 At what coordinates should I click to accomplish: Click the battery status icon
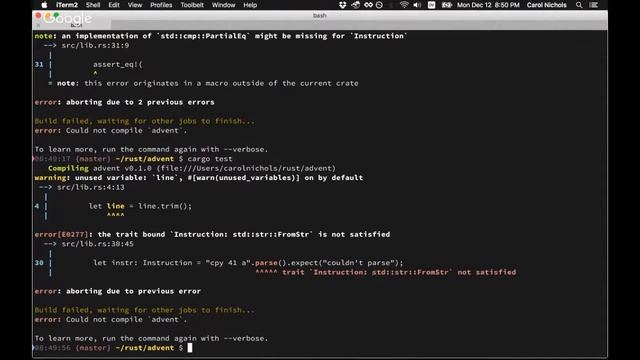(x=447, y=5)
